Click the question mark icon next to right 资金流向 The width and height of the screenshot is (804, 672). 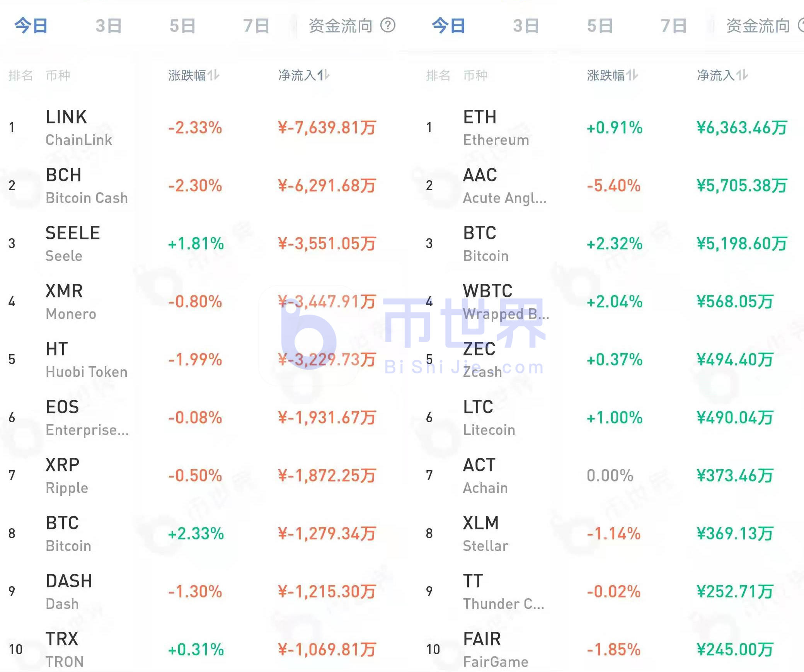[800, 26]
